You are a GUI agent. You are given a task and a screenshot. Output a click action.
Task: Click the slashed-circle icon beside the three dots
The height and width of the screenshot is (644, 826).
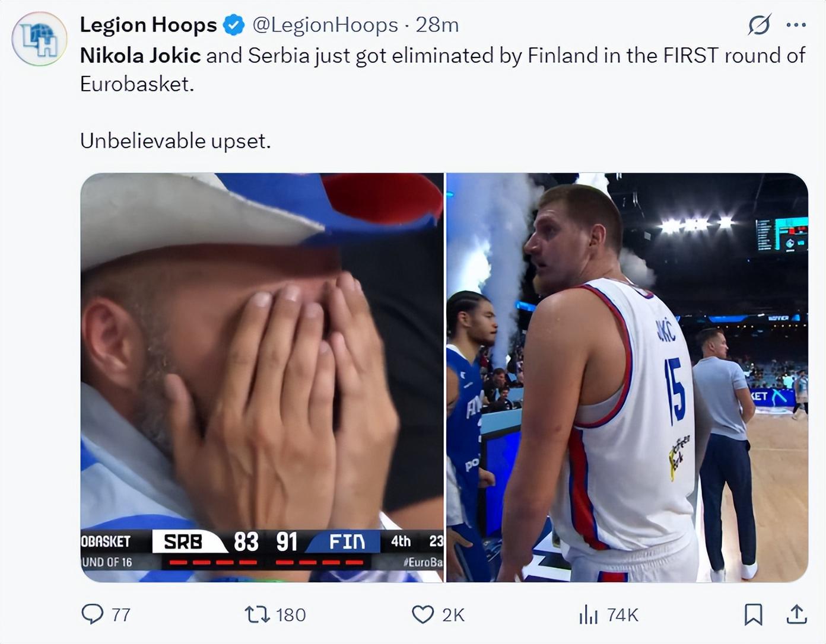(759, 25)
